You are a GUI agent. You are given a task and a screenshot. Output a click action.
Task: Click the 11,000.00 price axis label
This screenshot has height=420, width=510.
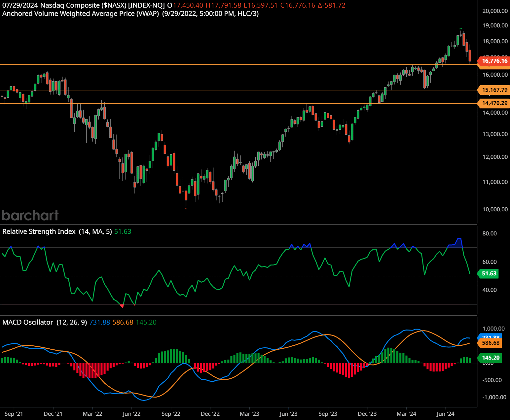tap(495, 182)
